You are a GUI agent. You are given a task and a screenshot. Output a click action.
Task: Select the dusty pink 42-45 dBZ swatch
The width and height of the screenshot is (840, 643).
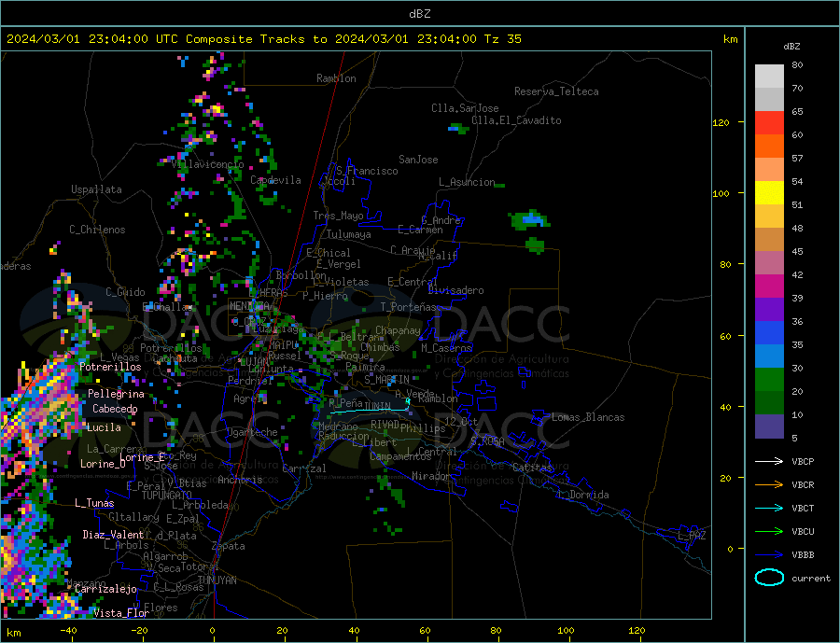click(769, 262)
